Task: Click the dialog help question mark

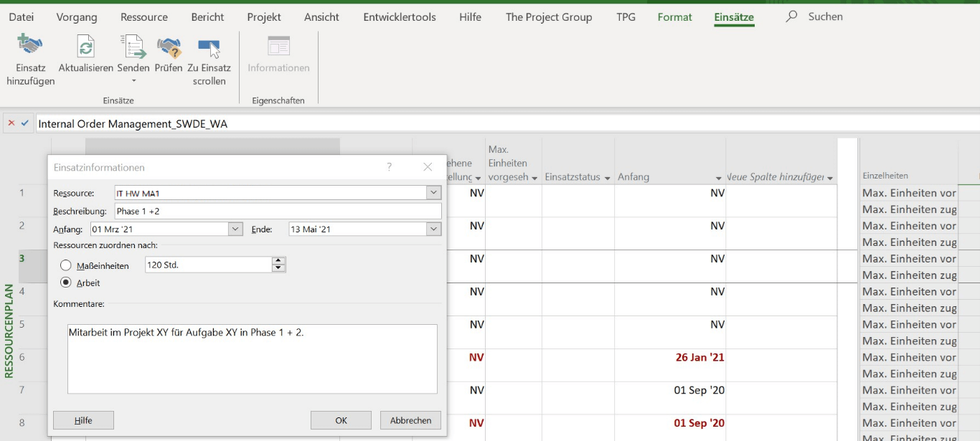Action: click(390, 167)
